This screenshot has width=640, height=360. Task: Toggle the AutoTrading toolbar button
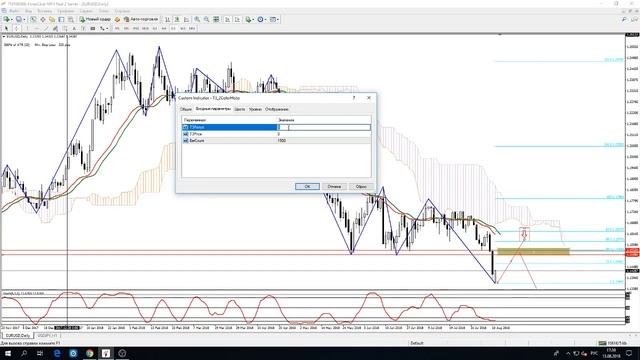coord(141,19)
